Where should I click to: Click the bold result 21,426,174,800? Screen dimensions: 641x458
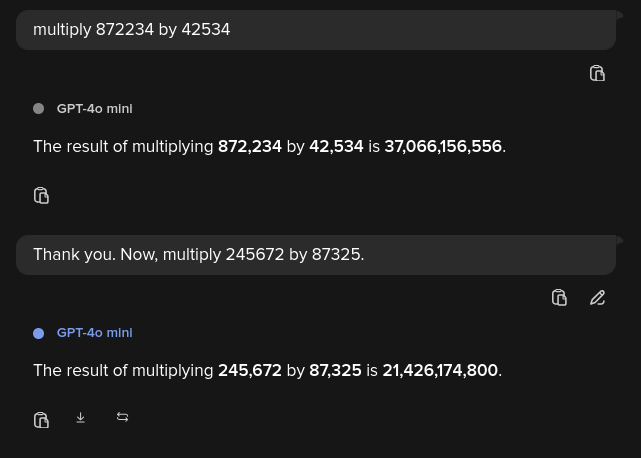(x=440, y=371)
